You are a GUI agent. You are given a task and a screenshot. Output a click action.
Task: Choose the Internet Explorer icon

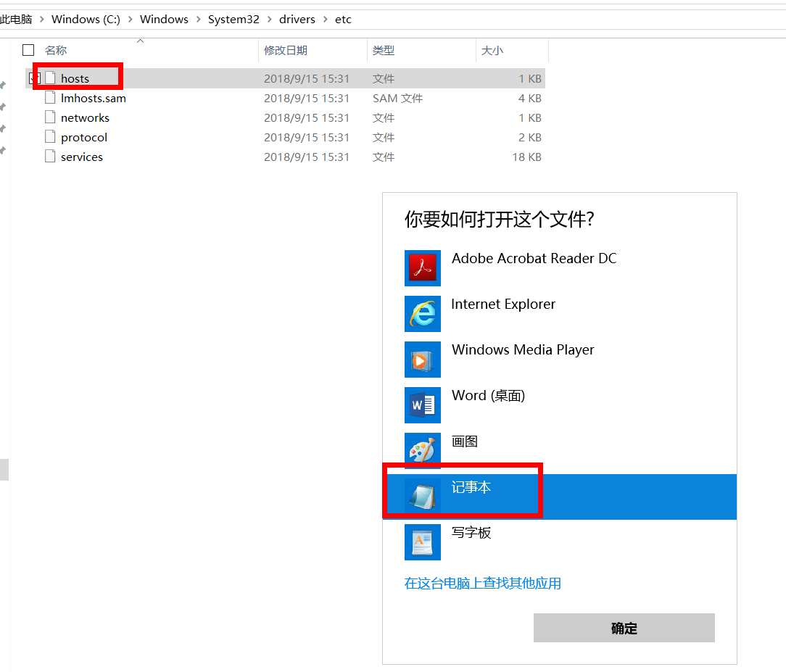[422, 314]
